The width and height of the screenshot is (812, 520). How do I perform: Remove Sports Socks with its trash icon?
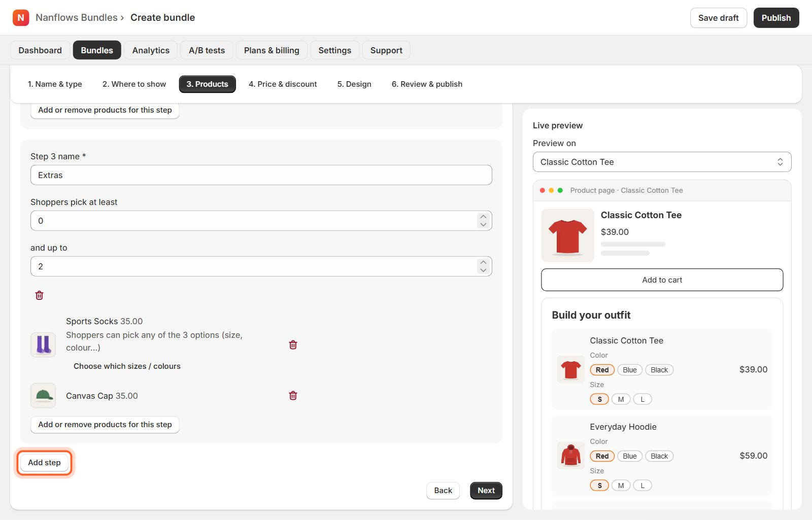[x=293, y=345]
